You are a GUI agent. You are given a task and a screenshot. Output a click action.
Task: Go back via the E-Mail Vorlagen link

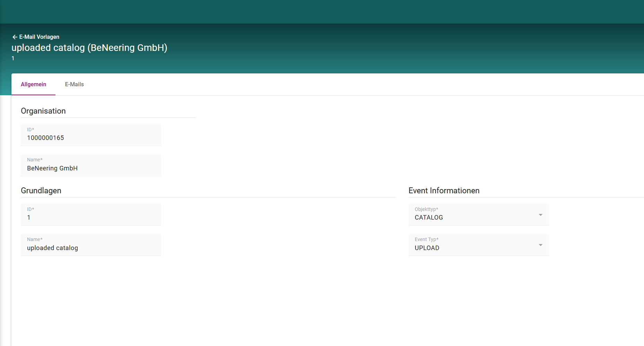click(39, 37)
